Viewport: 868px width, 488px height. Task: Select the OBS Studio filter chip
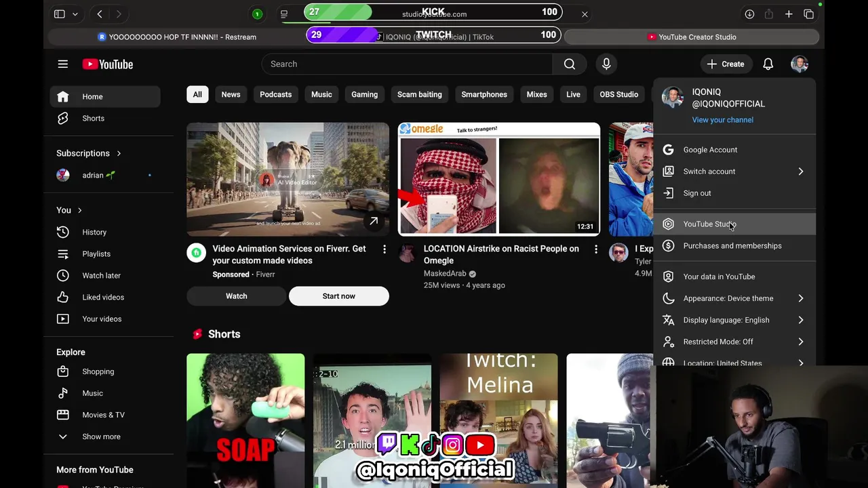pyautogui.click(x=618, y=94)
